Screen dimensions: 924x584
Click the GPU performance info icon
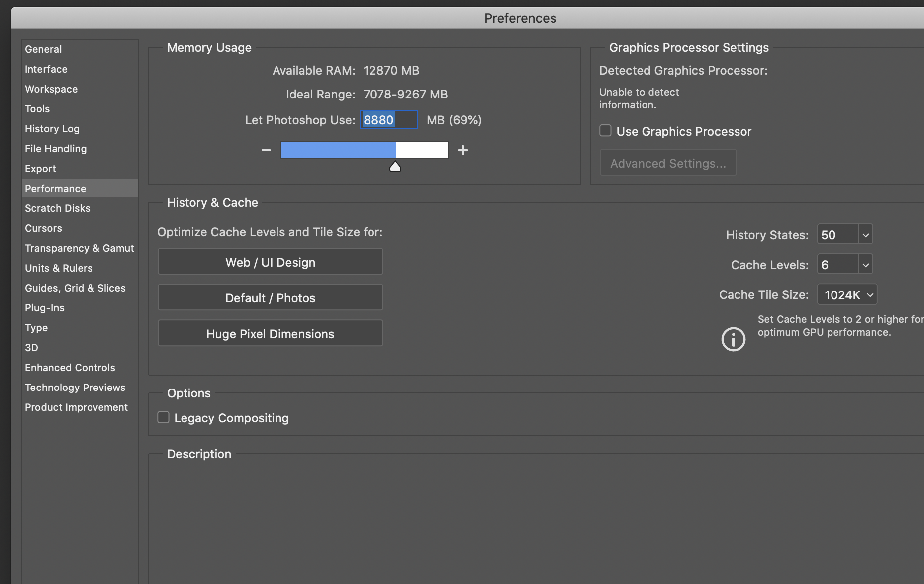[x=733, y=339]
